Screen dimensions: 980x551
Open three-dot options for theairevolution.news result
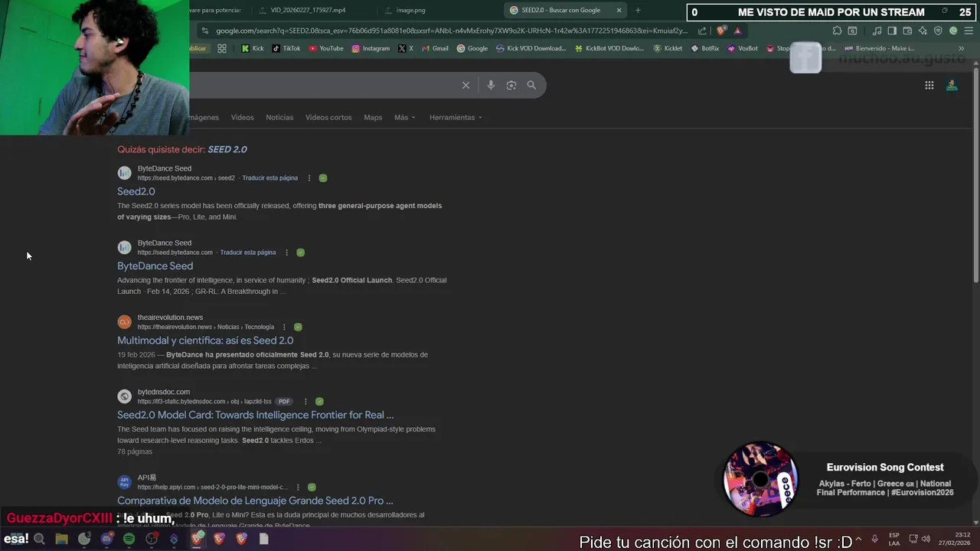(285, 327)
